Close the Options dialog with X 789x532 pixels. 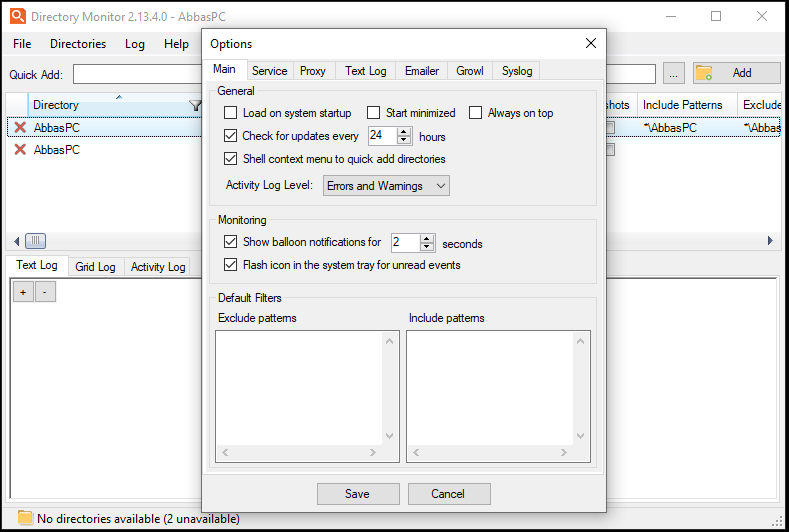point(591,43)
